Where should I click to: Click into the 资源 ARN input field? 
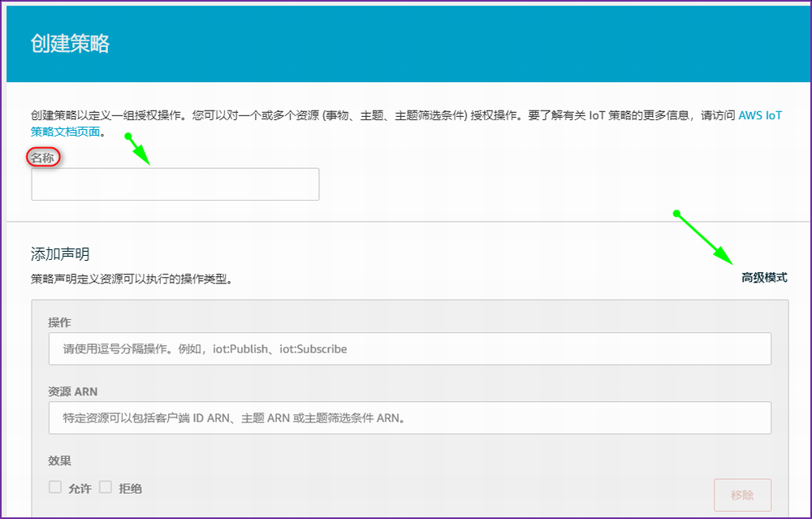pyautogui.click(x=409, y=418)
